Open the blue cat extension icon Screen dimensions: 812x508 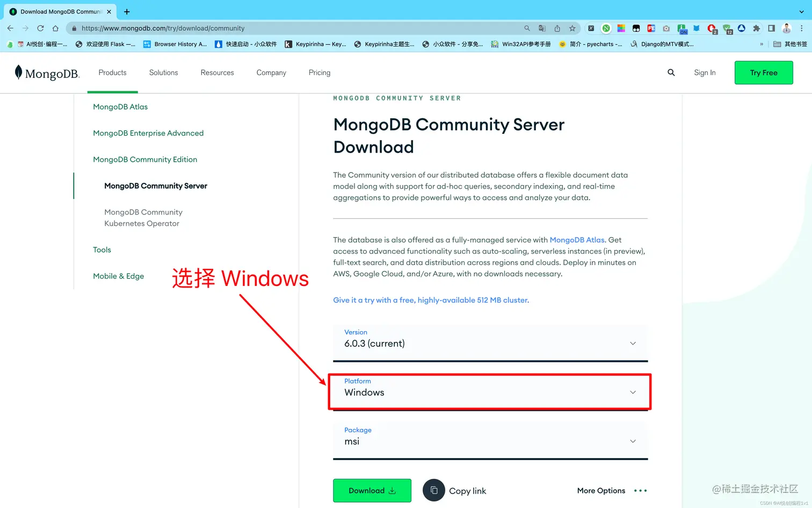[x=697, y=28]
